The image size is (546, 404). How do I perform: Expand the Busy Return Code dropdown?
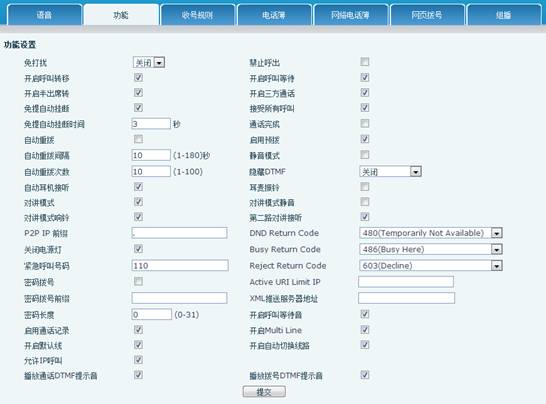click(x=431, y=249)
